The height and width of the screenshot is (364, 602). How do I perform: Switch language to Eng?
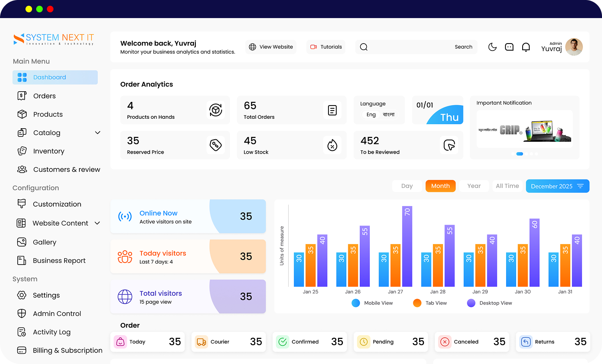[371, 115]
